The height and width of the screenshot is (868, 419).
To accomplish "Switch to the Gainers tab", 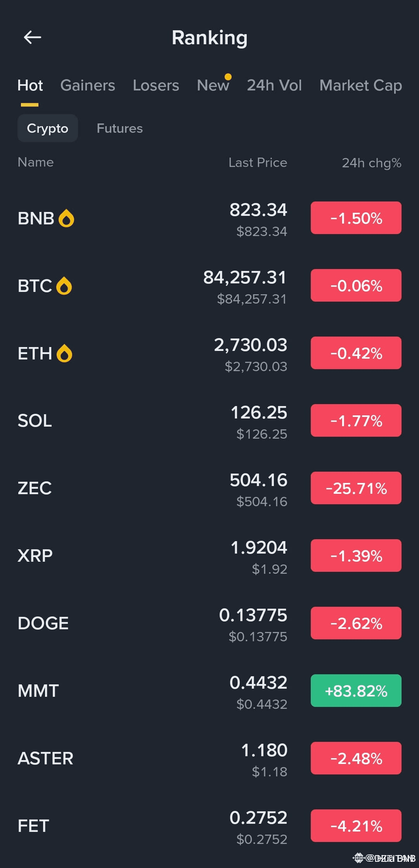I will [88, 85].
